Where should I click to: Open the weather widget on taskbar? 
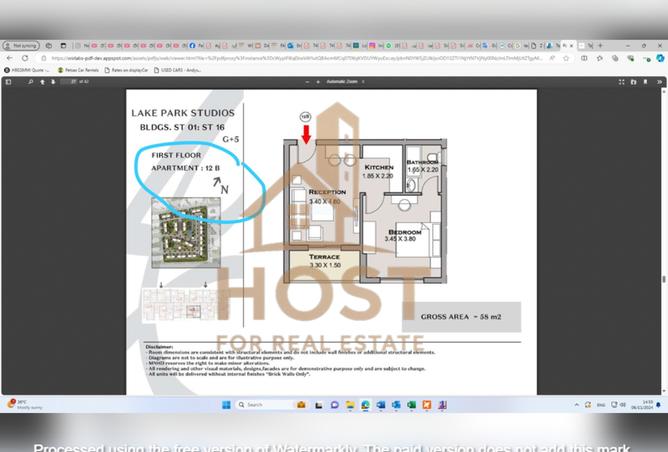25,404
